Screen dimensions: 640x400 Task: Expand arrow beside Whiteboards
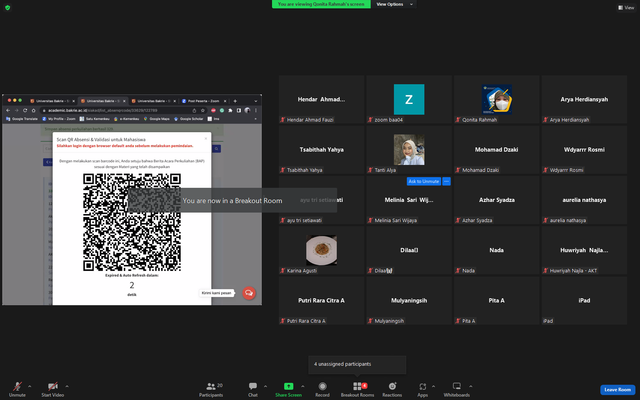pyautogui.click(x=471, y=386)
